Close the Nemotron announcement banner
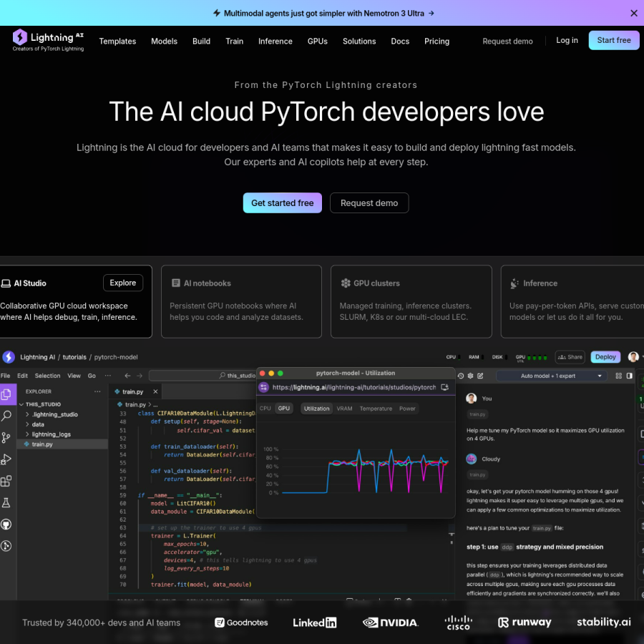Image resolution: width=644 pixels, height=644 pixels. (634, 13)
